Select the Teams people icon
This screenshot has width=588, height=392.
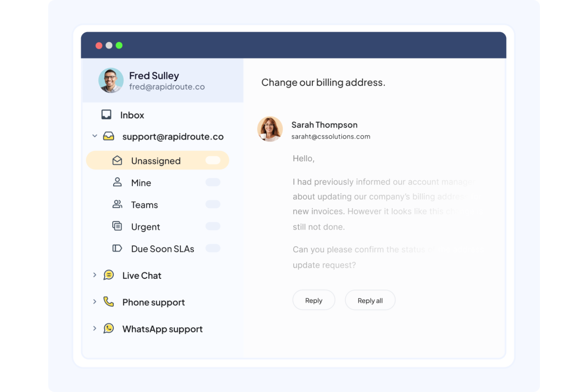(117, 204)
